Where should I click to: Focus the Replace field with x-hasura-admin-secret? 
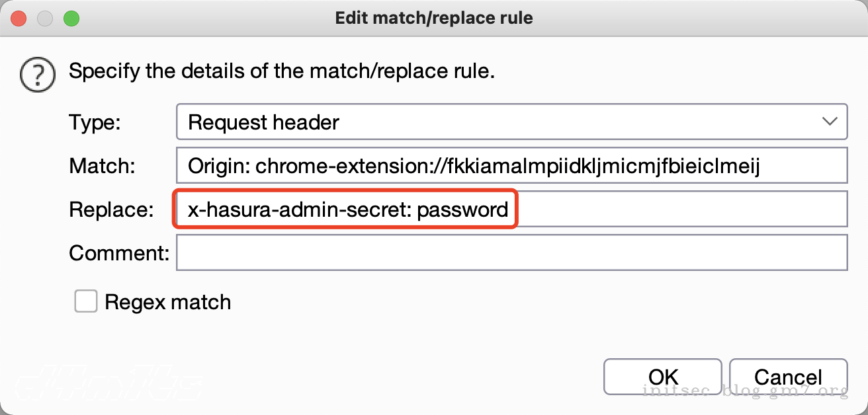(x=511, y=210)
